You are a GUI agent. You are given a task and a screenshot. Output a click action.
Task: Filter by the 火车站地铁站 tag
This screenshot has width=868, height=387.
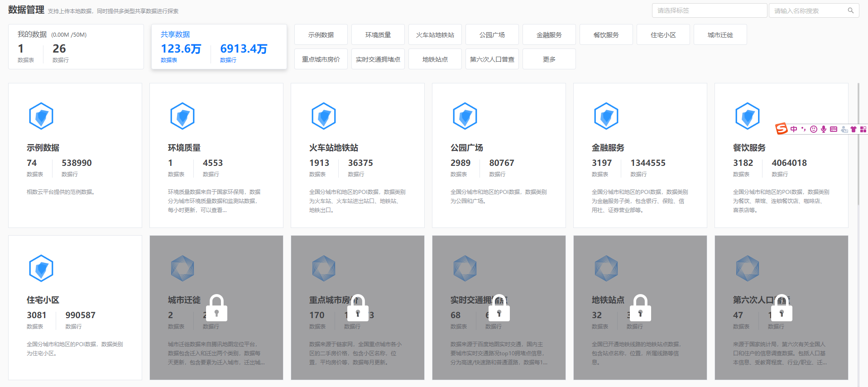(435, 34)
